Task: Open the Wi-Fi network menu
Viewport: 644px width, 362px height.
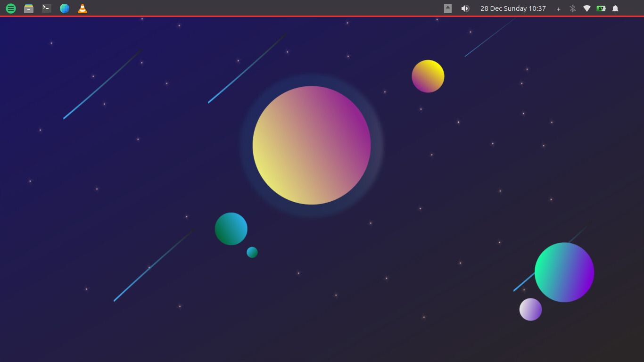Action: tap(587, 8)
